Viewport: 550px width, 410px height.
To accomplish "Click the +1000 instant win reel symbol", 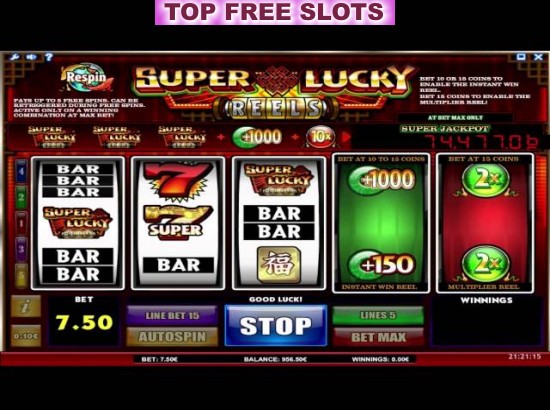I will pyautogui.click(x=382, y=180).
